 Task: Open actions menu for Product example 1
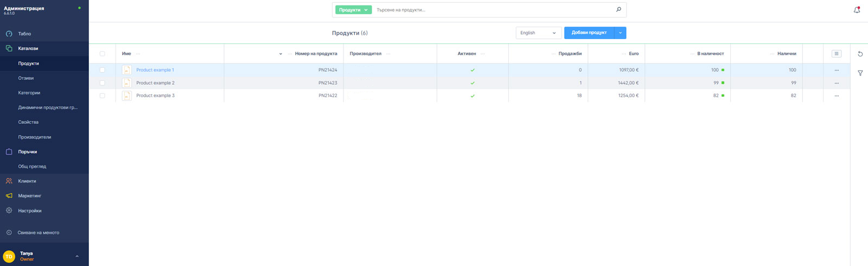coord(836,70)
